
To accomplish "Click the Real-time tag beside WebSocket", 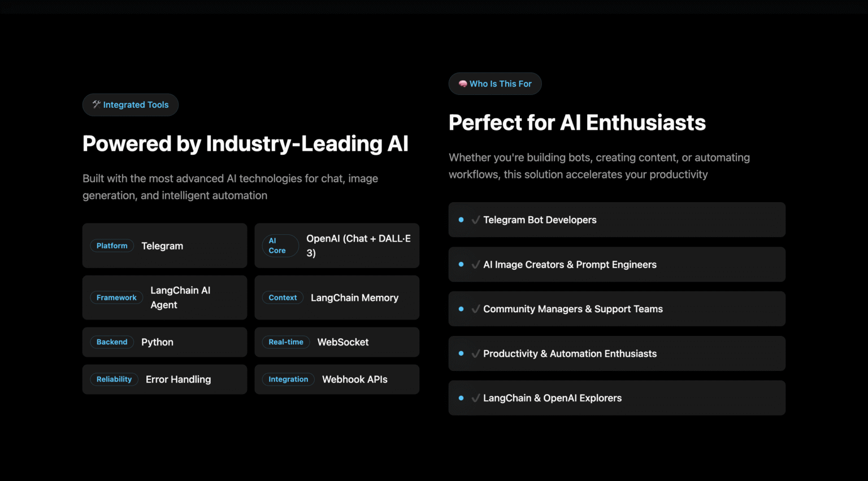I will tap(286, 342).
